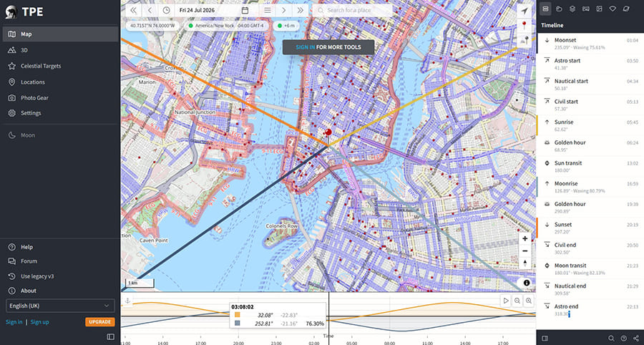Open the Locations section

[60, 82]
